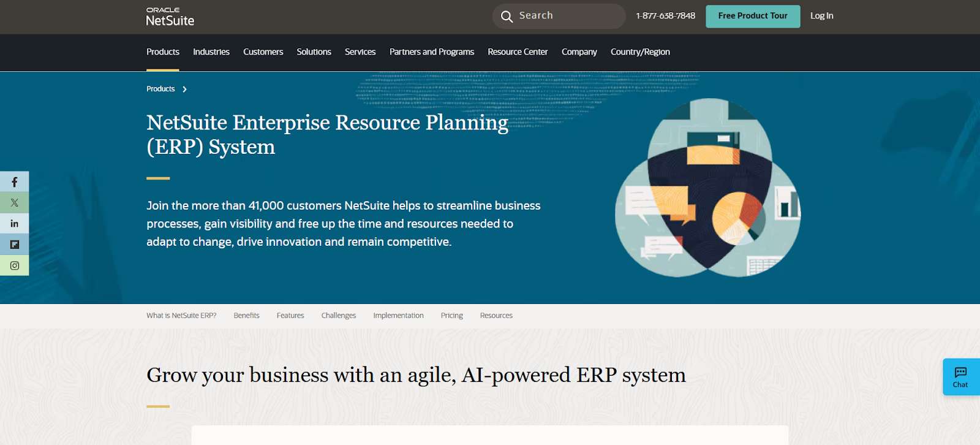Screen dimensions: 980x445
Task: Jump to Pricing section
Action: tap(452, 316)
